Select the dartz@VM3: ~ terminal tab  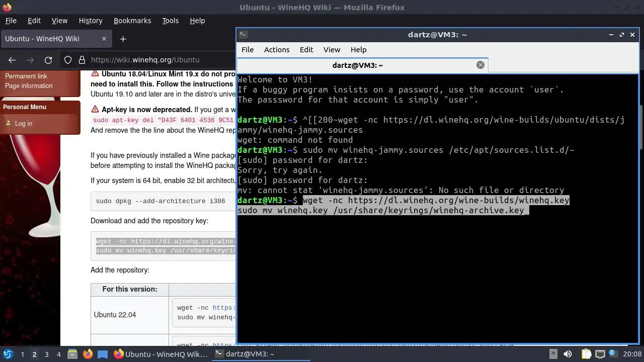(x=358, y=65)
